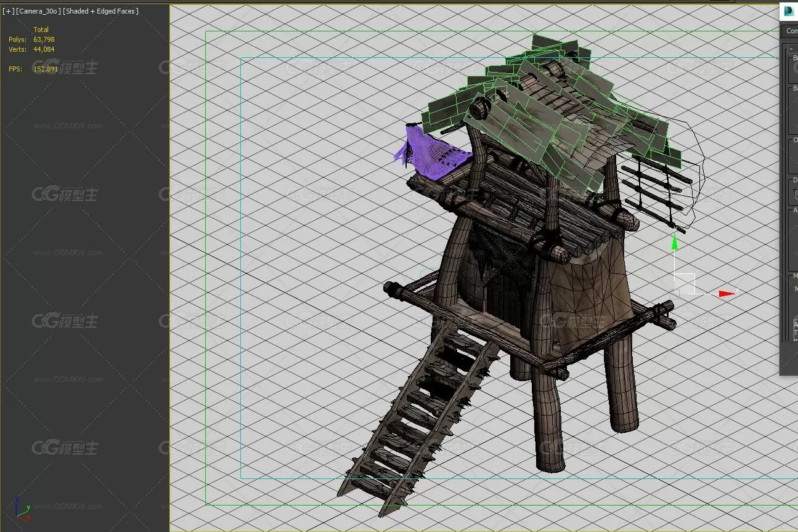Collapse the rollout via minus button in side panel
The image size is (798, 532).
click(x=791, y=48)
